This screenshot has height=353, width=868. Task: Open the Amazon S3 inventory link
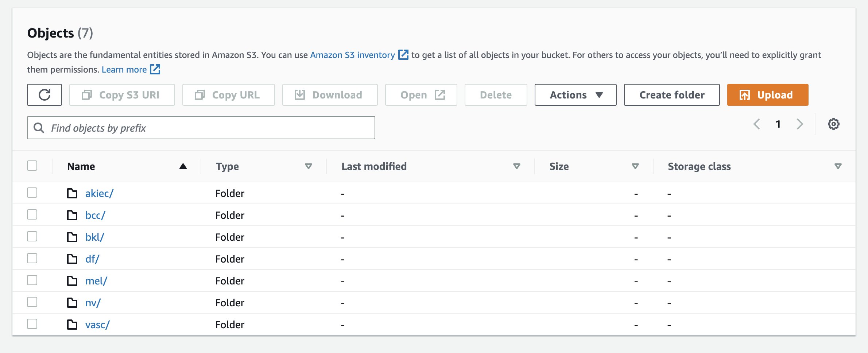tap(359, 55)
